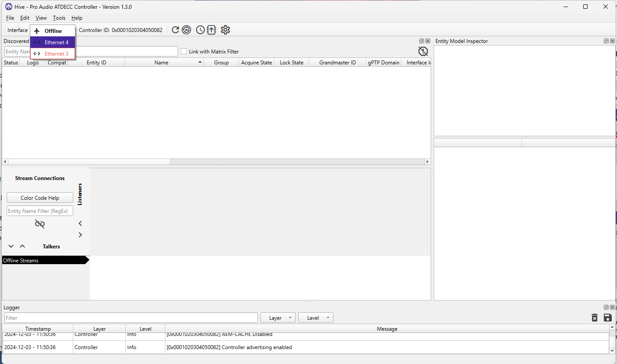
Task: Open the firmware upload chip icon
Action: (211, 30)
